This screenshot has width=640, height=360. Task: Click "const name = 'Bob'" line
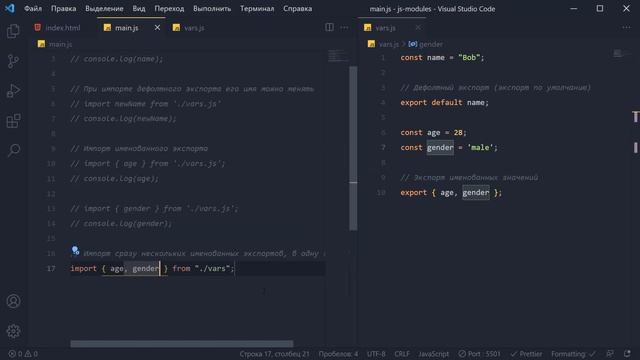442,58
